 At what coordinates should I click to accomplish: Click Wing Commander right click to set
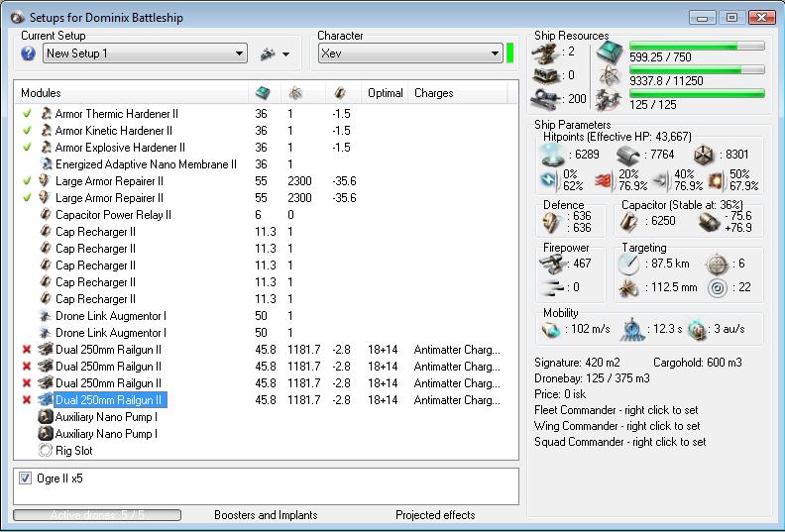[617, 426]
